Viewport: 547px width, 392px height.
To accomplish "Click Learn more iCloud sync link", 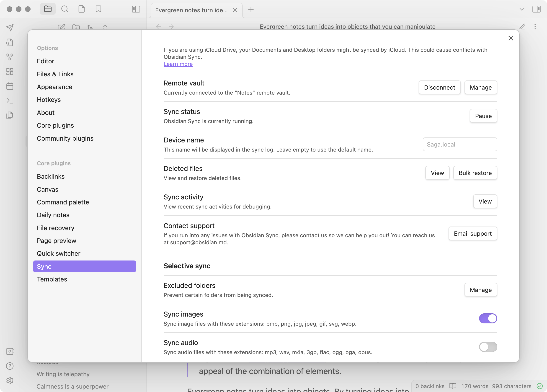I will [x=178, y=64].
